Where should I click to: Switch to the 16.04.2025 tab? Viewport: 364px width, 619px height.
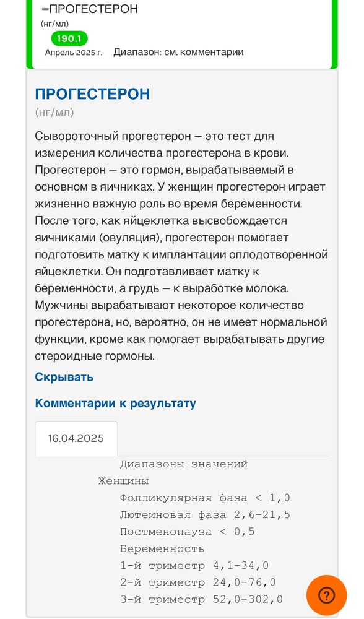point(76,438)
